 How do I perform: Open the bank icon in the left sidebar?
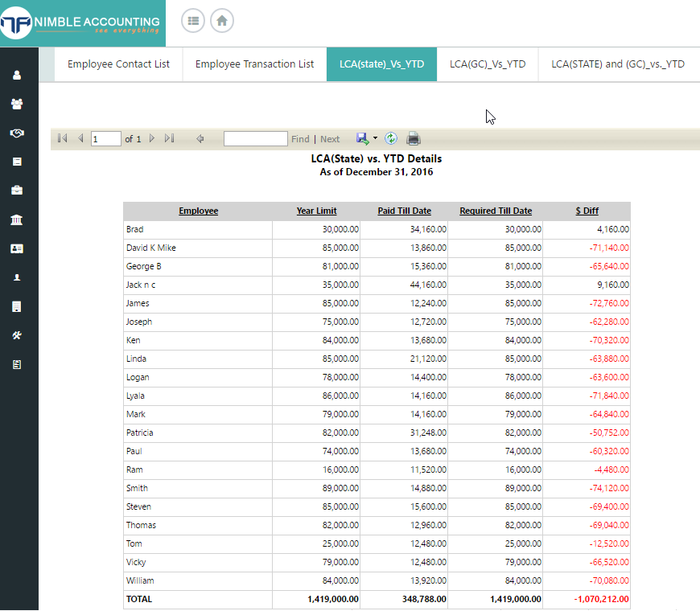tap(18, 219)
